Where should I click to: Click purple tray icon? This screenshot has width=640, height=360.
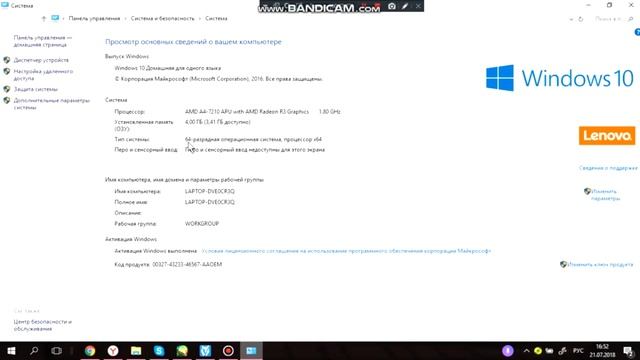508,351
